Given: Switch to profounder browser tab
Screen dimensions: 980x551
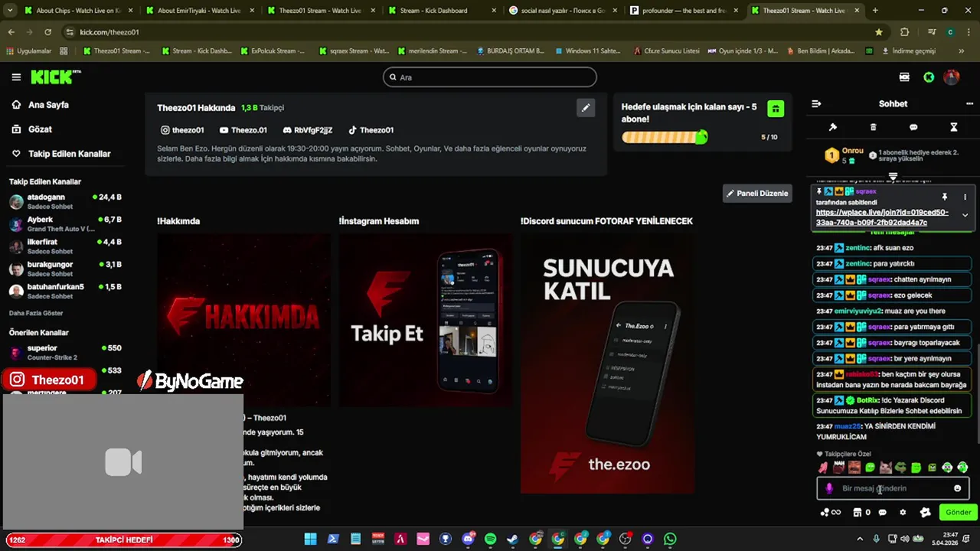Looking at the screenshot, I should click(684, 11).
